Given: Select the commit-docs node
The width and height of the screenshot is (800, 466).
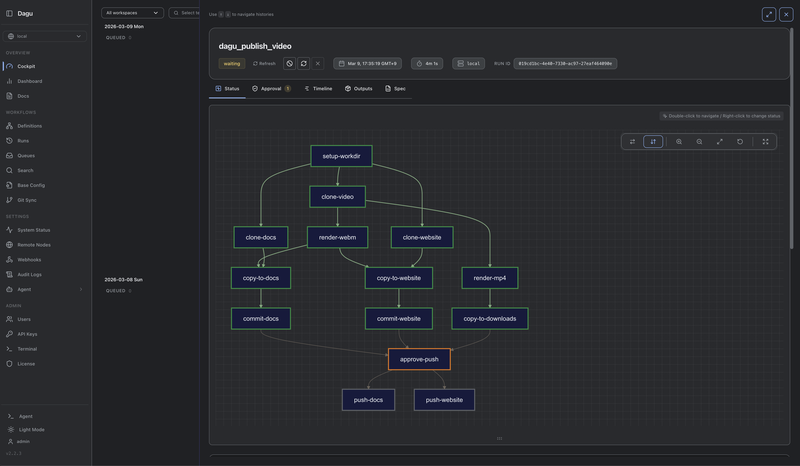Looking at the screenshot, I should point(261,318).
